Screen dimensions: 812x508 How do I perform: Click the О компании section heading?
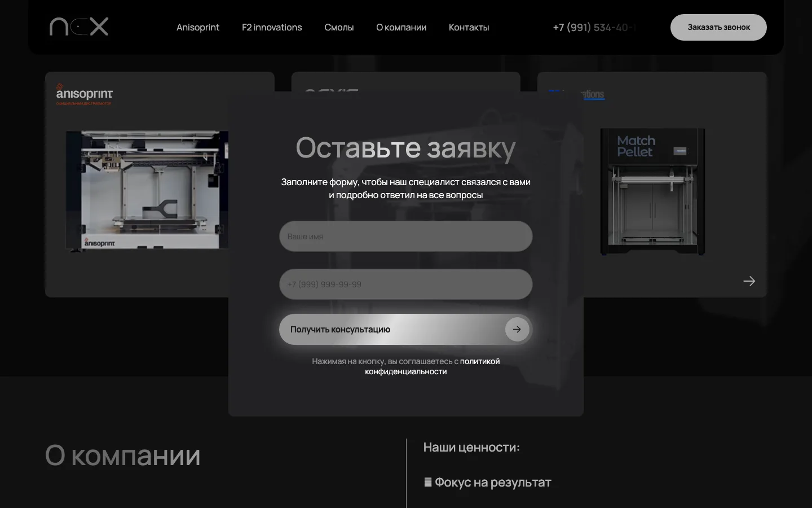coord(123,456)
